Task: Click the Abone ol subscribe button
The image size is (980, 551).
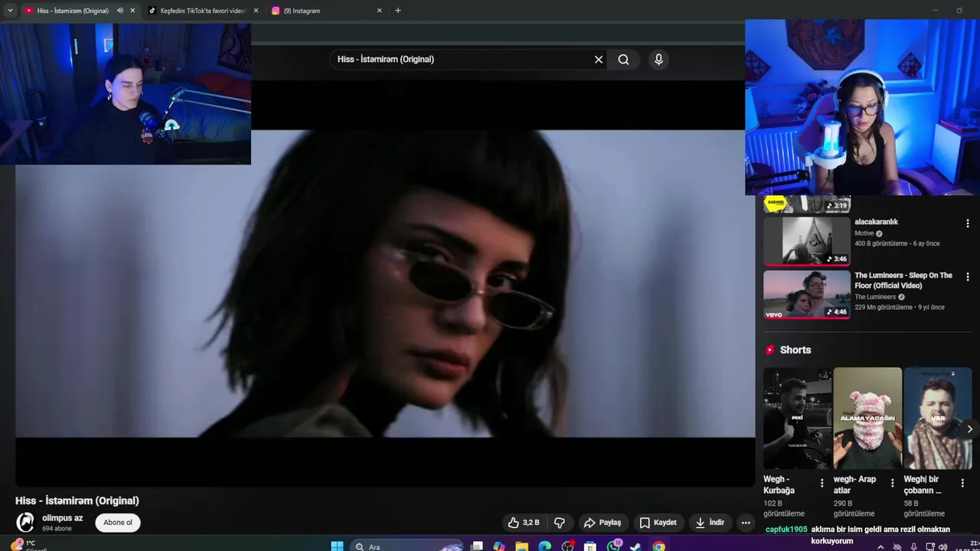Action: (118, 523)
